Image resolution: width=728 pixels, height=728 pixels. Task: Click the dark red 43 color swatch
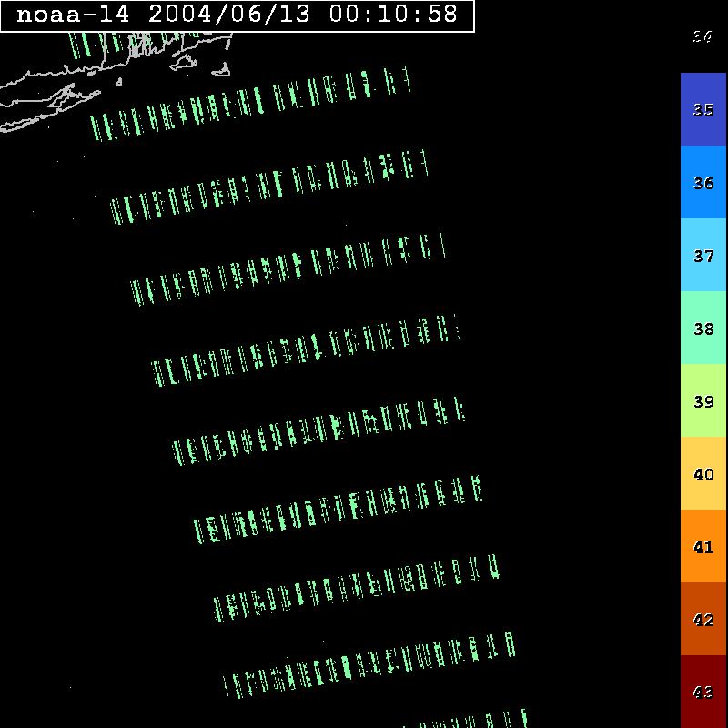point(703,692)
